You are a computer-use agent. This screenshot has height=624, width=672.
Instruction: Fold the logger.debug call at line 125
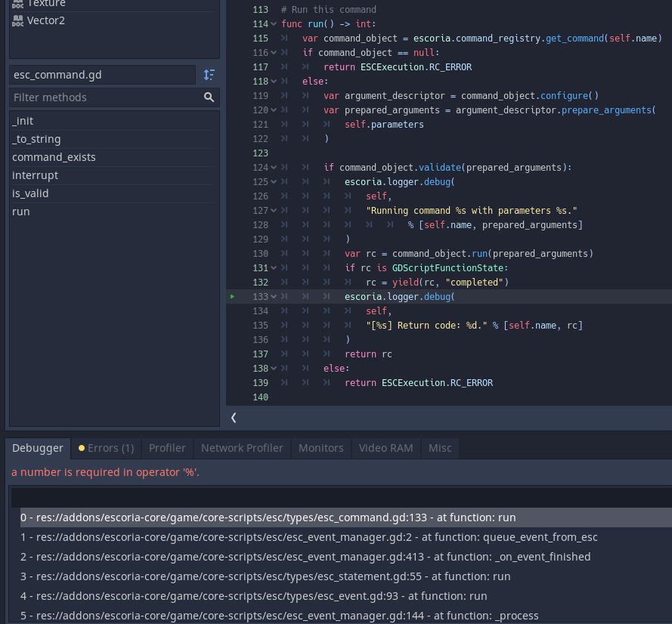(x=274, y=182)
